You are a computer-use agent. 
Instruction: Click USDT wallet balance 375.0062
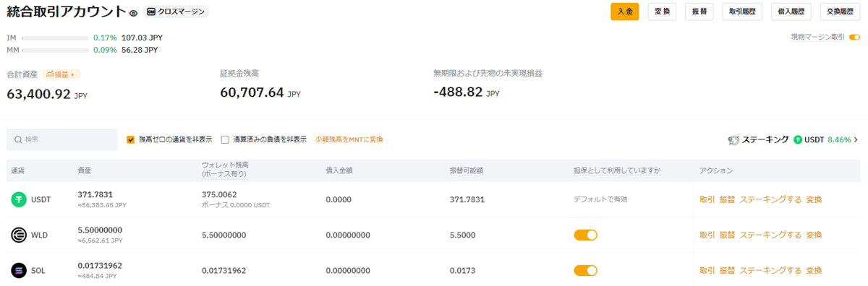pos(219,194)
